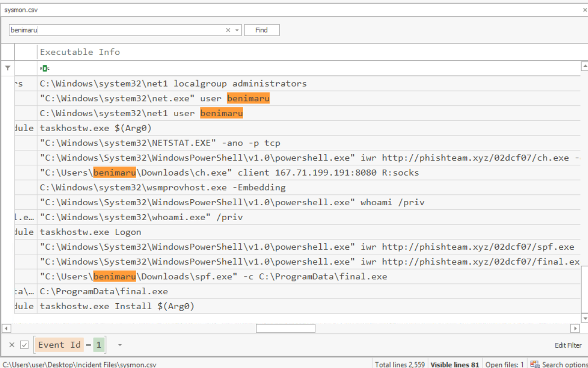The image size is (588, 368).
Task: Click Edit Filter
Action: point(568,345)
